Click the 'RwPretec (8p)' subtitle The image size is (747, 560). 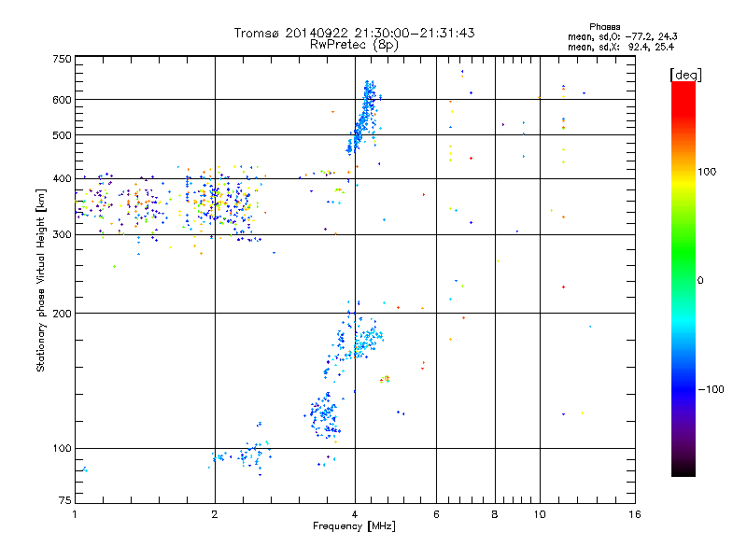point(354,45)
